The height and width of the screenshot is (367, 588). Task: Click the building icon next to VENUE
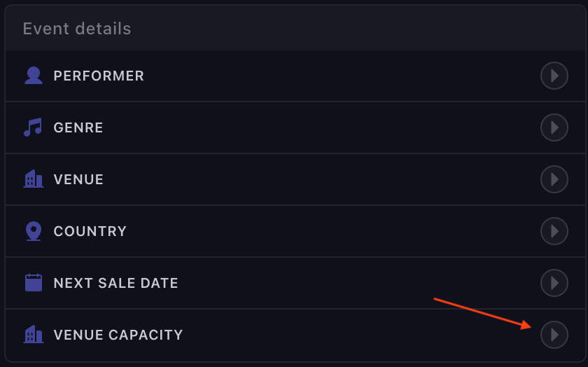pos(33,179)
